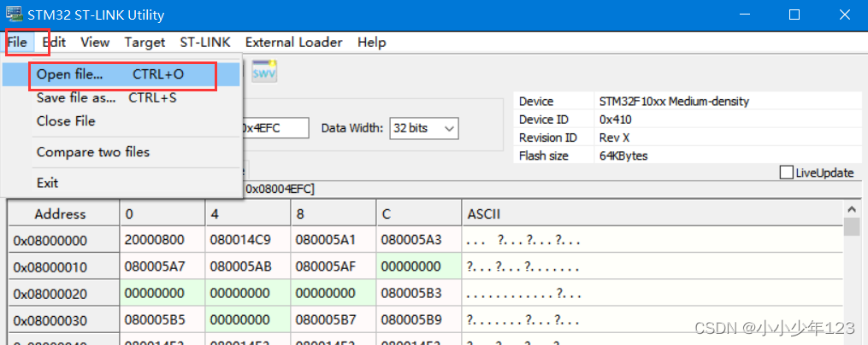Choose Exit from the File menu
Screen dimensions: 868x345
[x=121, y=183]
